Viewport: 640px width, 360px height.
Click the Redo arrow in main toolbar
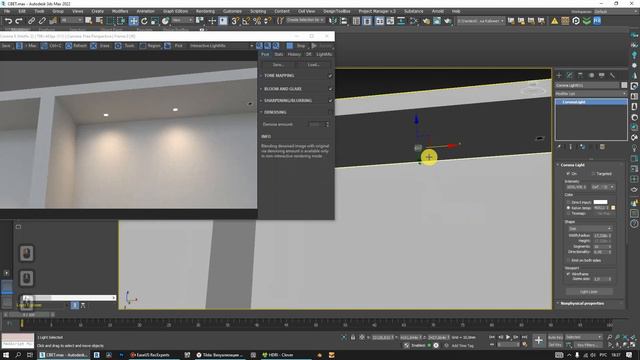(19, 21)
